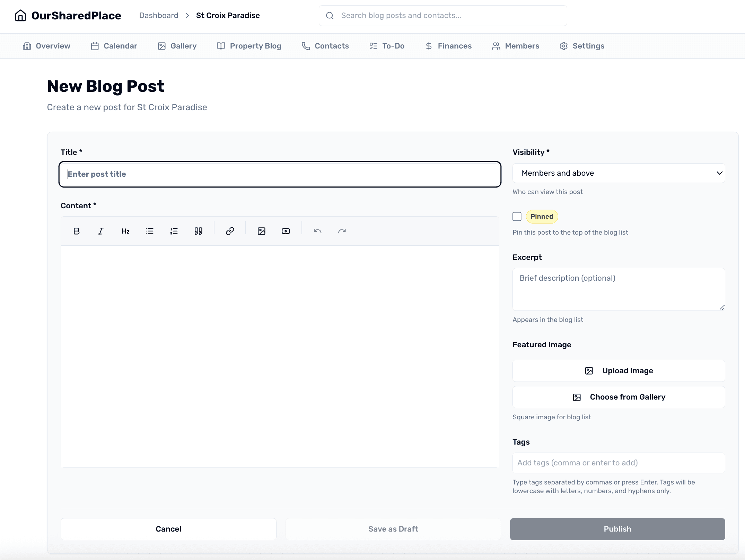Redo the last edit
Screen dimensions: 745x560
tap(342, 231)
